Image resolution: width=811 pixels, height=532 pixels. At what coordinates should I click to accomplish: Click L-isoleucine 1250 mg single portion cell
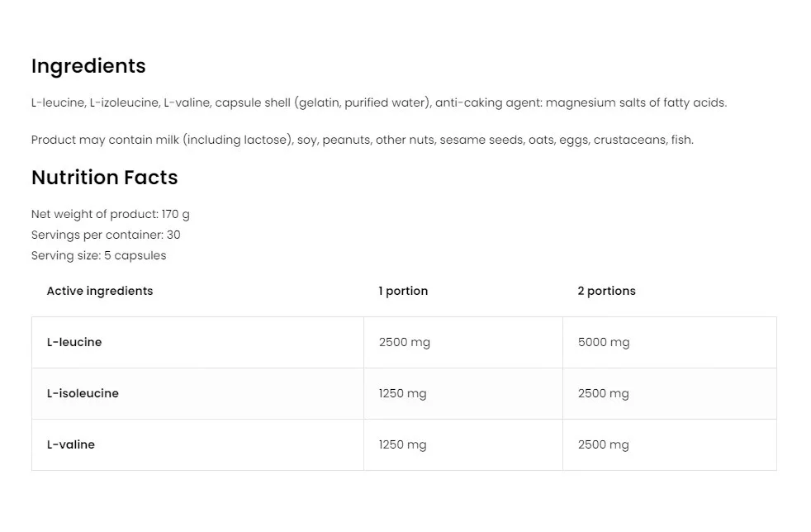tap(403, 393)
